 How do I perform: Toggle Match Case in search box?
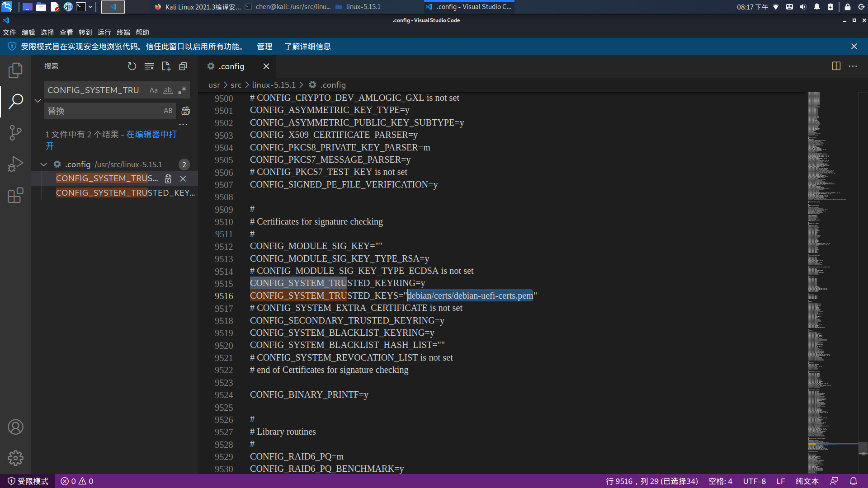[x=154, y=90]
